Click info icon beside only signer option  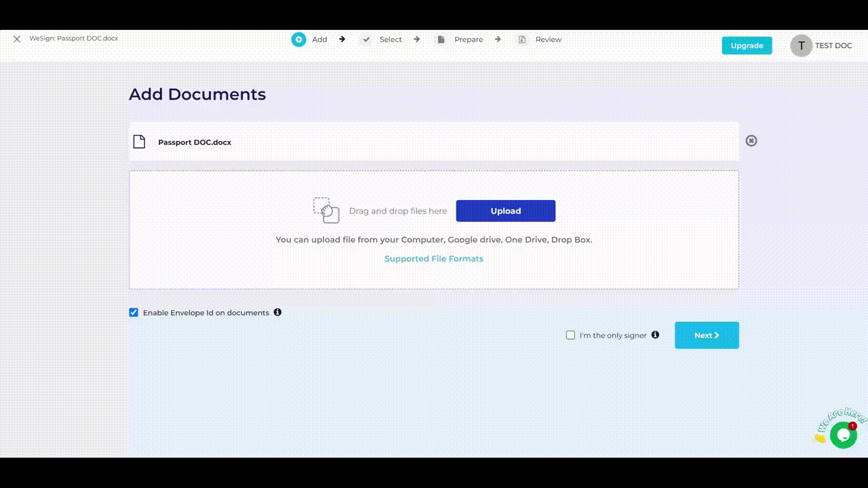655,335
